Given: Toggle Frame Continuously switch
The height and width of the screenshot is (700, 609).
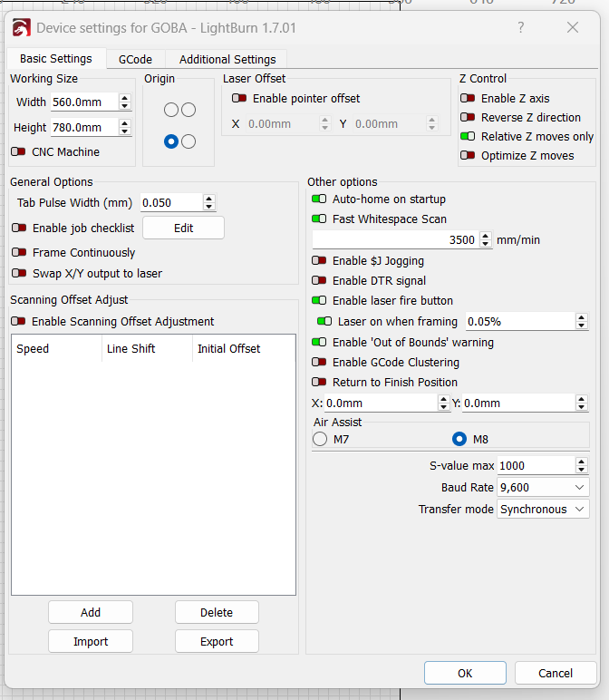Looking at the screenshot, I should click(x=19, y=253).
